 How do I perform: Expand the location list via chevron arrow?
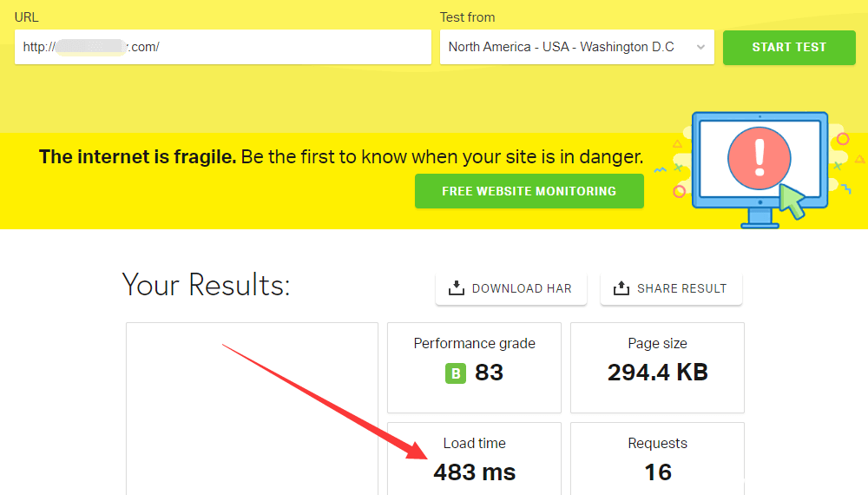coord(700,48)
